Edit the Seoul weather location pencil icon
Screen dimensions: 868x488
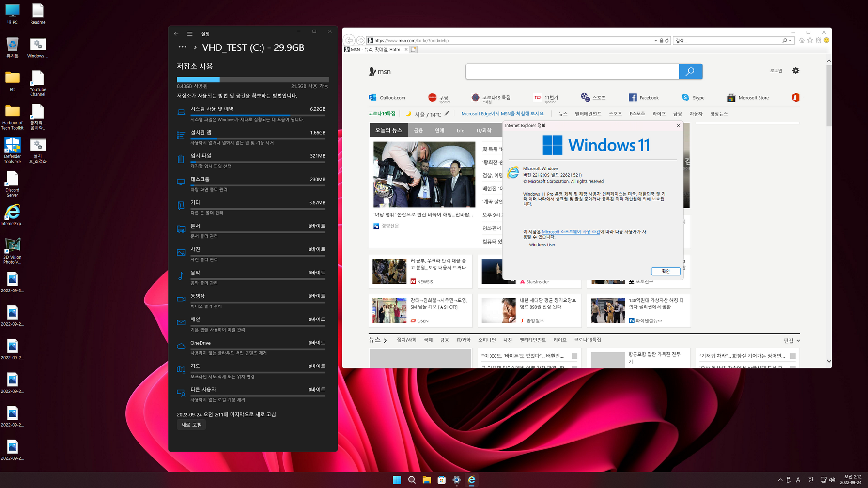click(447, 114)
